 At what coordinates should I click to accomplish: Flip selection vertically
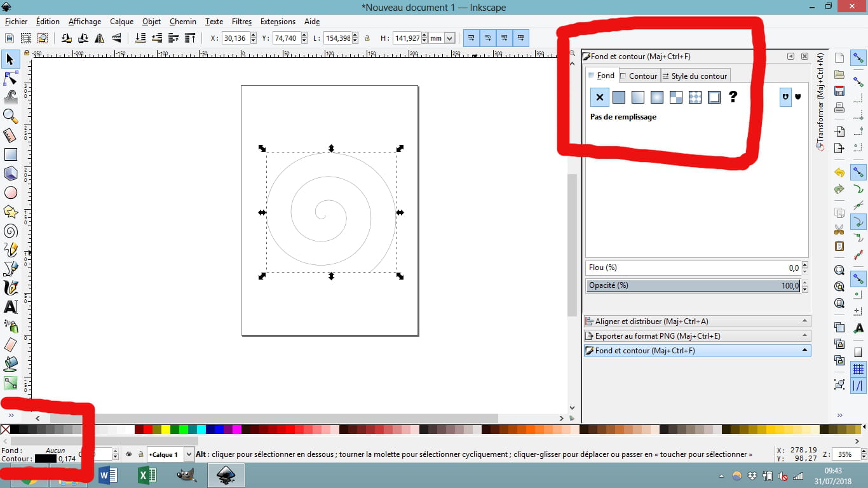[x=116, y=38]
